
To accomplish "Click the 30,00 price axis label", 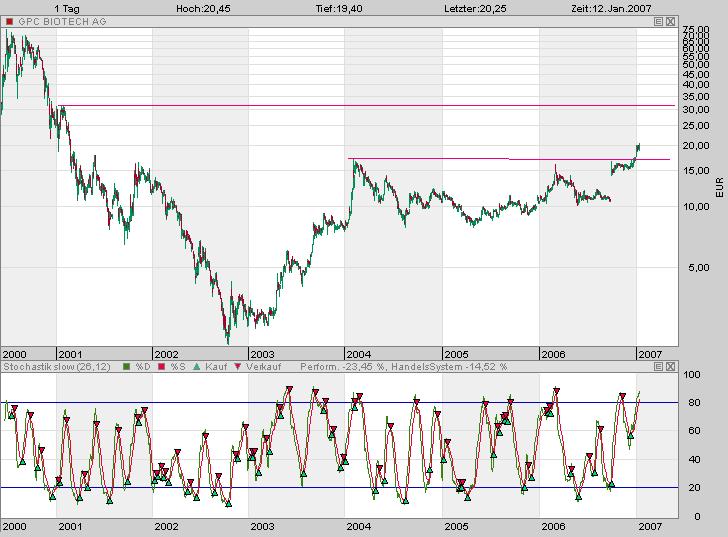I will pos(696,110).
